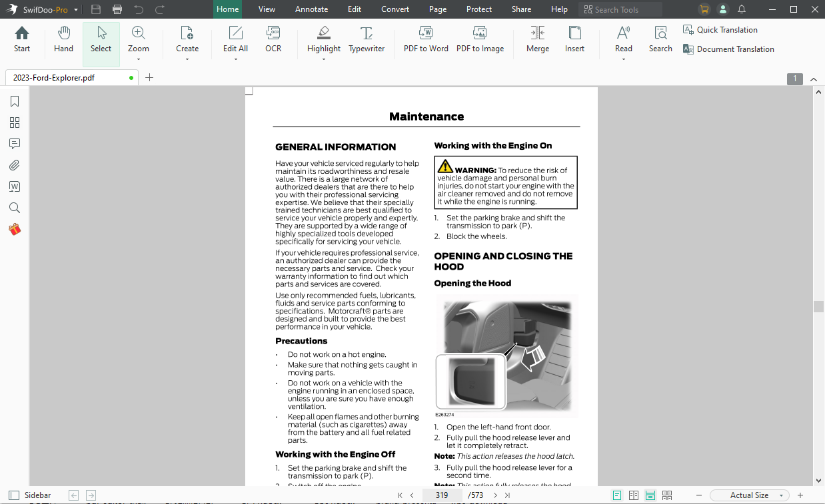Open the View tab

point(267,9)
